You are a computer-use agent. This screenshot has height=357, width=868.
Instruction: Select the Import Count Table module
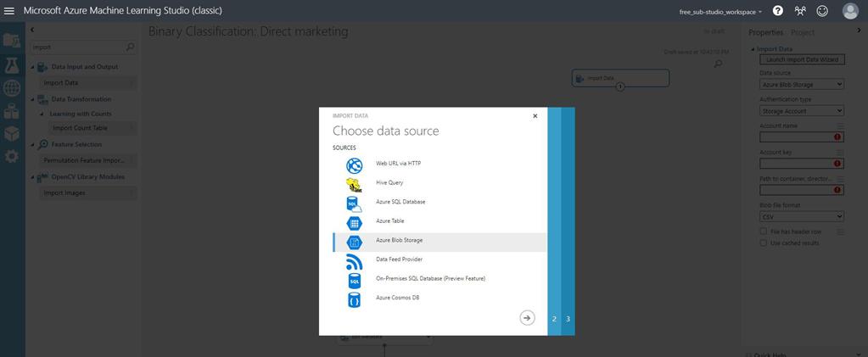(x=93, y=128)
